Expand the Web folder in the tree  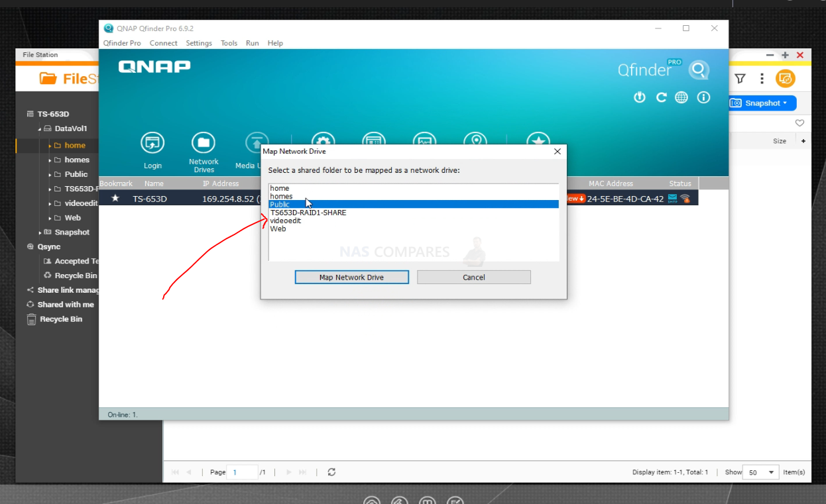tap(50, 219)
